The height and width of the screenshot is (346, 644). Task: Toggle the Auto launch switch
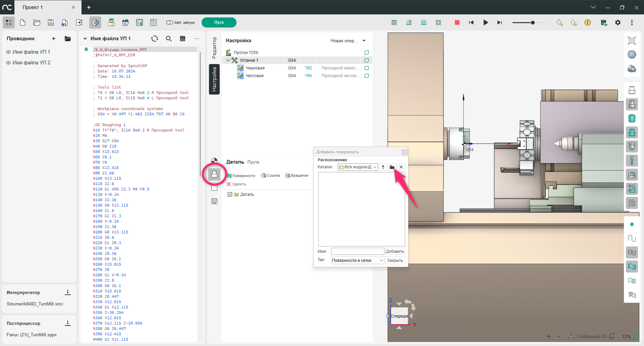click(x=170, y=22)
